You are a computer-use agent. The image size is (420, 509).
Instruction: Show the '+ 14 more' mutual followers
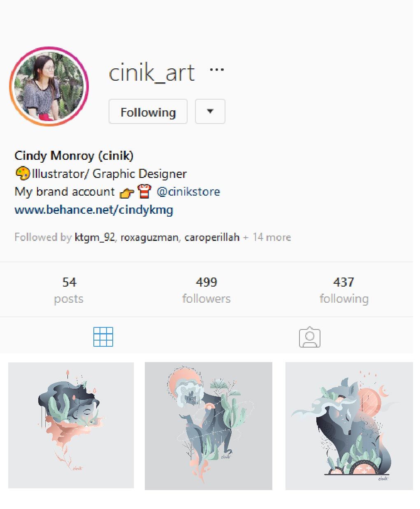click(267, 237)
